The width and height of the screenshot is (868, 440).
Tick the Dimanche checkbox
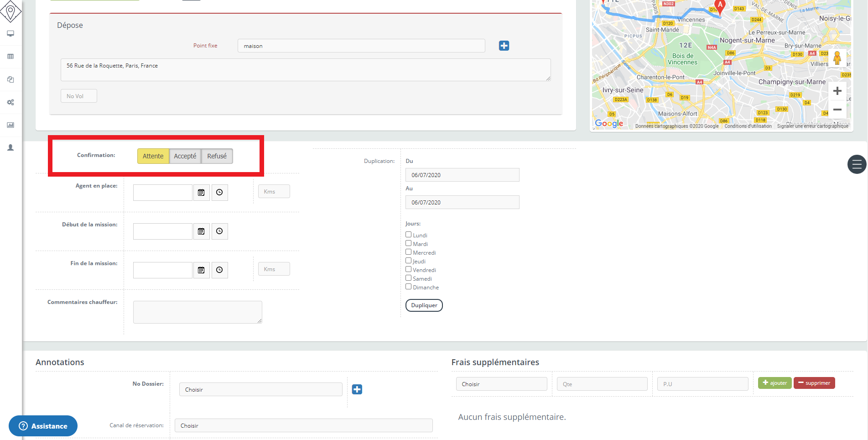[x=409, y=287]
